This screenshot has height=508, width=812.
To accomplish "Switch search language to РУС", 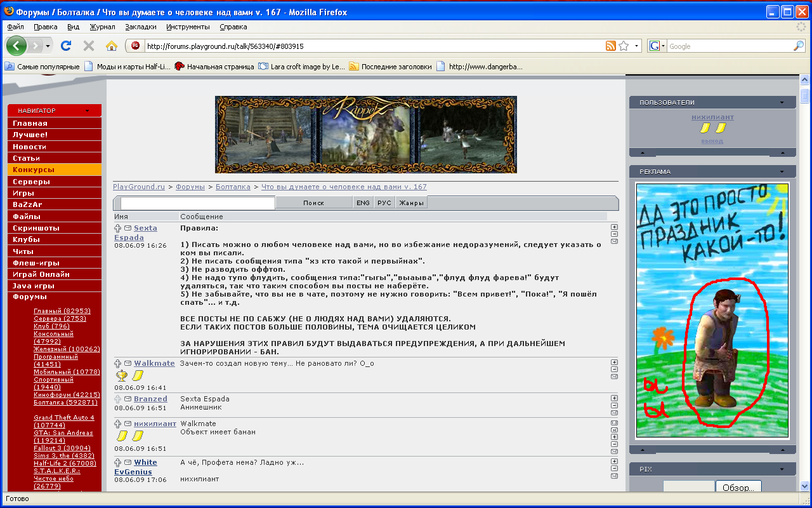I will (384, 203).
